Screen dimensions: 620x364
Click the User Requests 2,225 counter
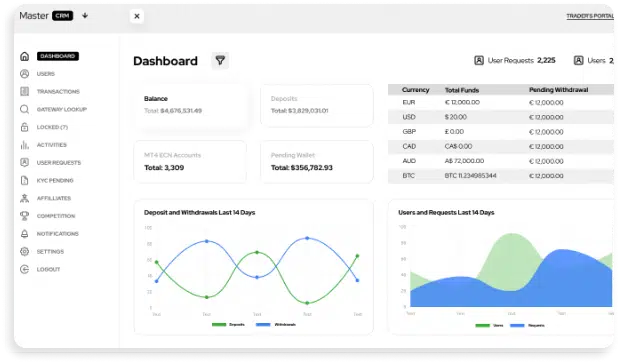click(515, 60)
